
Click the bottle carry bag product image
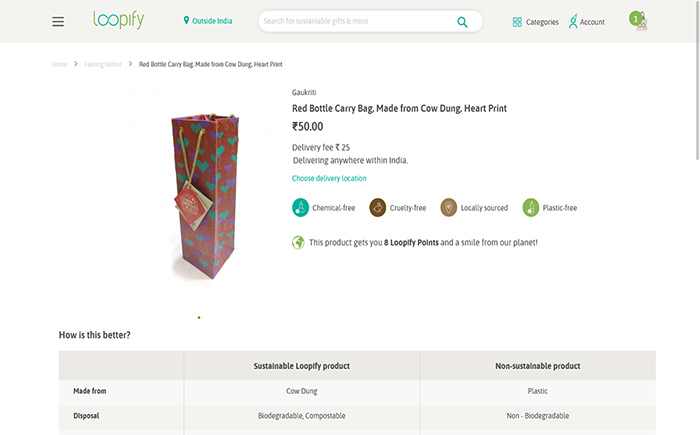click(205, 196)
